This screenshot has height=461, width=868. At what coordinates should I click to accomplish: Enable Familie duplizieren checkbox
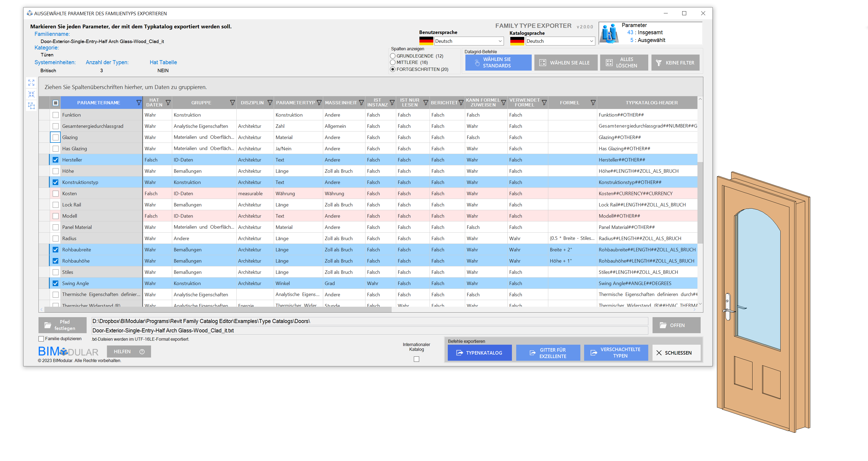click(41, 339)
